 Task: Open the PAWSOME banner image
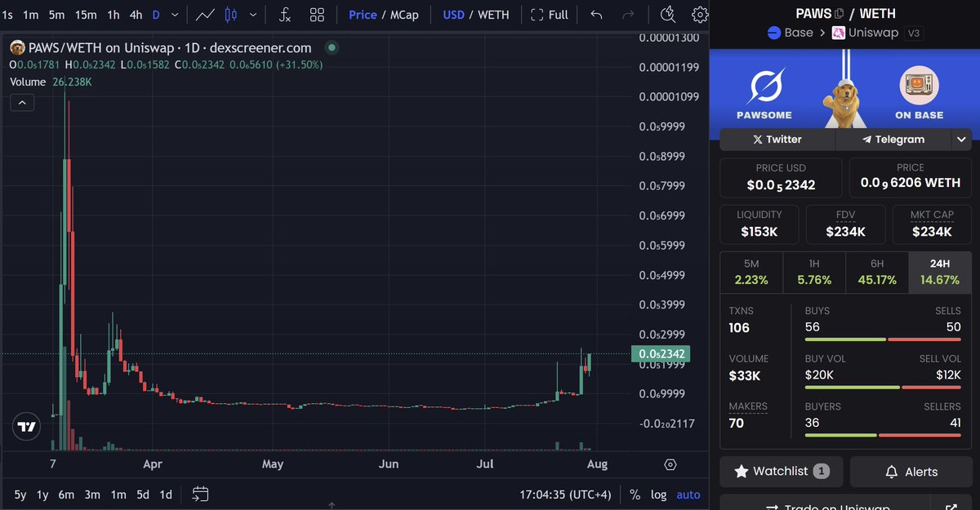[845, 88]
